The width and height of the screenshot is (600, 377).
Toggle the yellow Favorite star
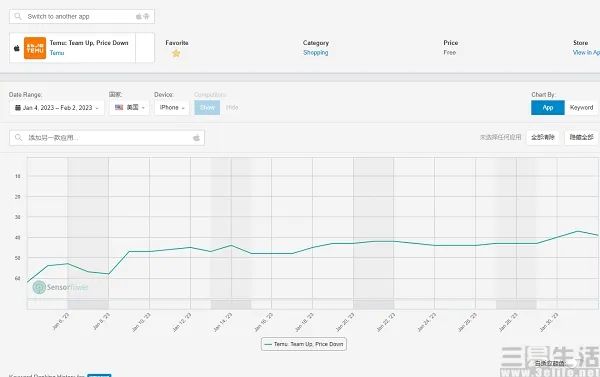(x=176, y=53)
